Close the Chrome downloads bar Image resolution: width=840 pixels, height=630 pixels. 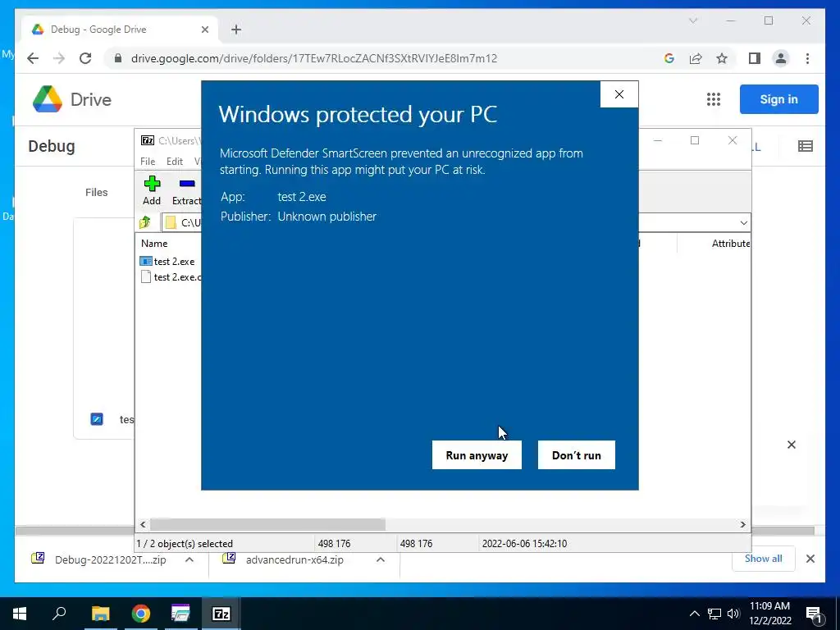[810, 559]
